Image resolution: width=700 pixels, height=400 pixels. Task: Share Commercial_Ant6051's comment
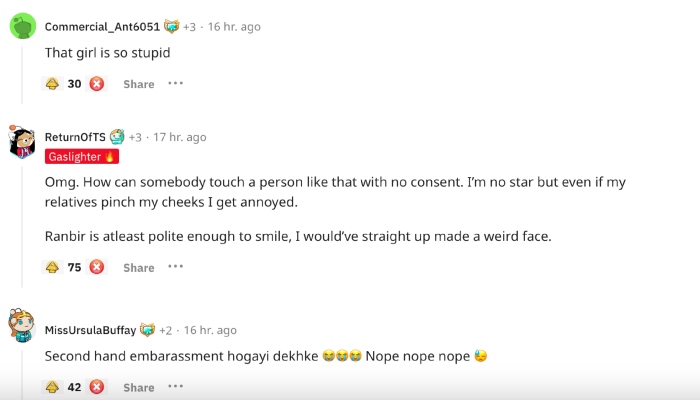click(x=139, y=84)
